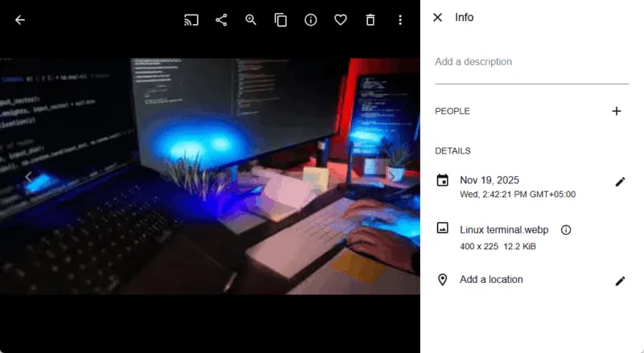Viewport: 644px width, 353px height.
Task: Click the back arrow to exit photo
Action: [x=20, y=20]
